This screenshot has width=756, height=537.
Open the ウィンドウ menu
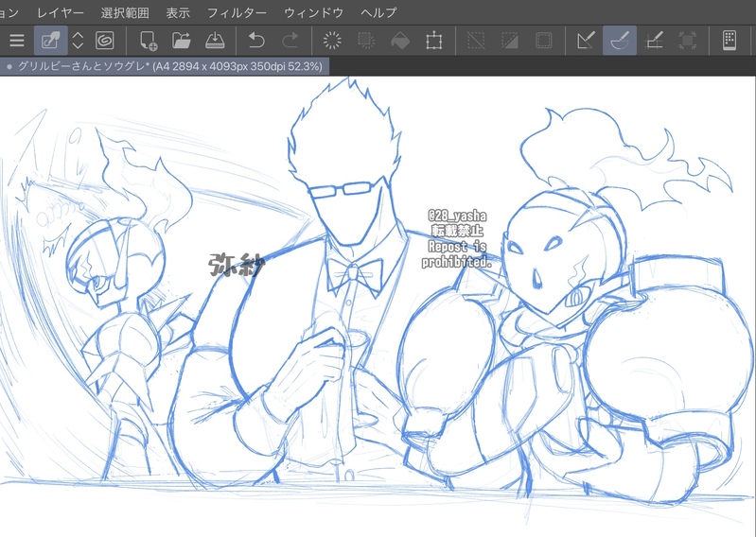click(314, 13)
